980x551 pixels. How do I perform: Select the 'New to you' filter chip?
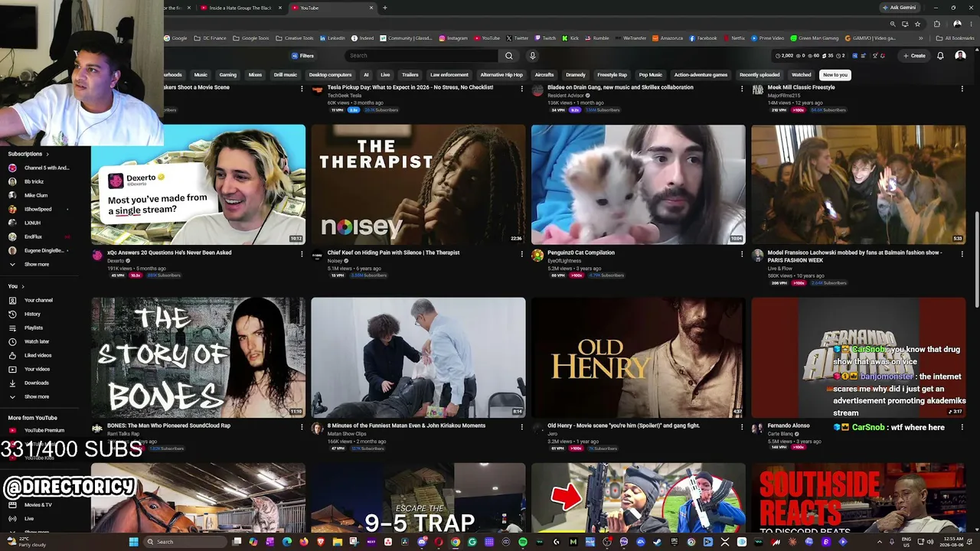(x=835, y=75)
